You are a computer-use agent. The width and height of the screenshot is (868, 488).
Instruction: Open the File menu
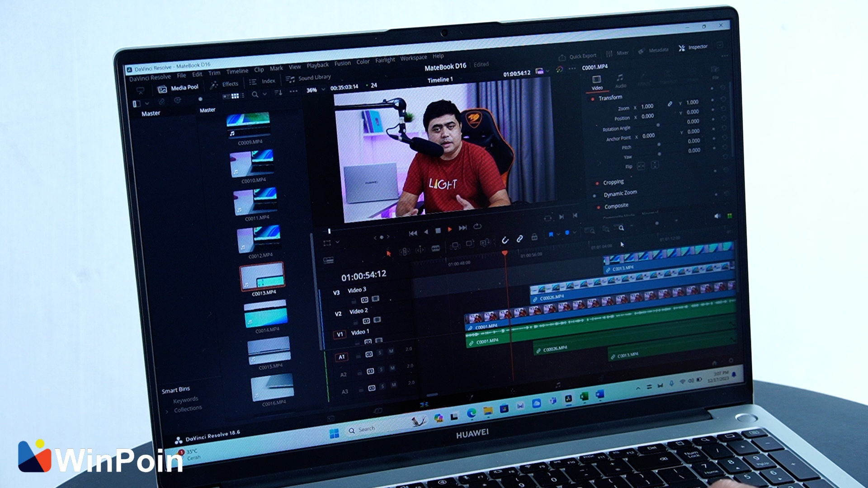[181, 75]
